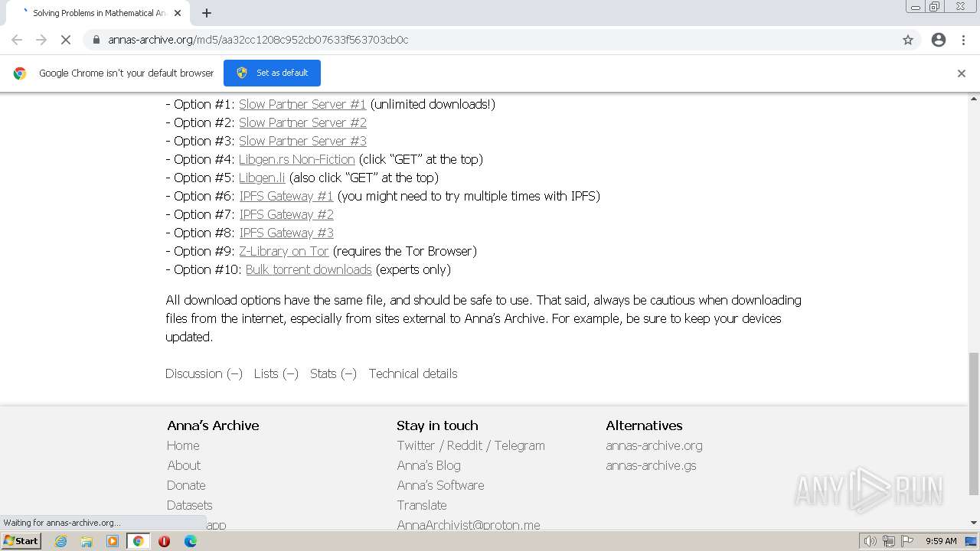Image resolution: width=980 pixels, height=551 pixels.
Task: Open the Chrome three-dot menu
Action: coord(963,40)
